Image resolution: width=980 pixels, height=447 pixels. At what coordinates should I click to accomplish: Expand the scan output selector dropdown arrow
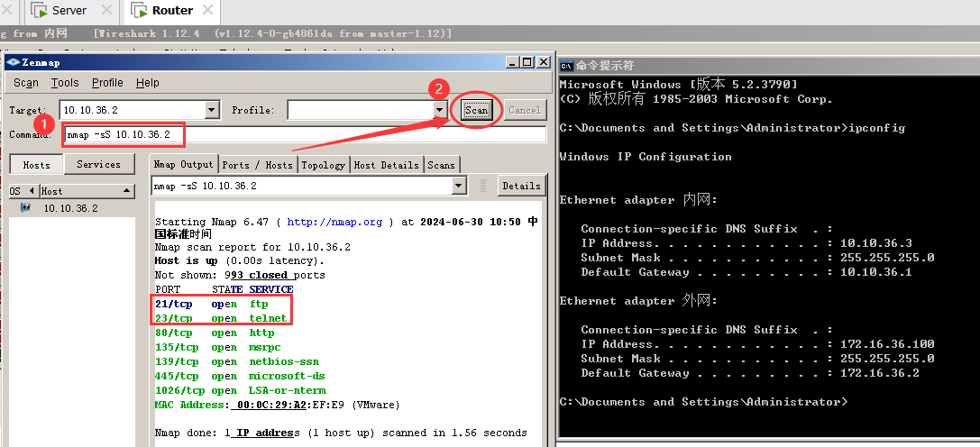[460, 186]
